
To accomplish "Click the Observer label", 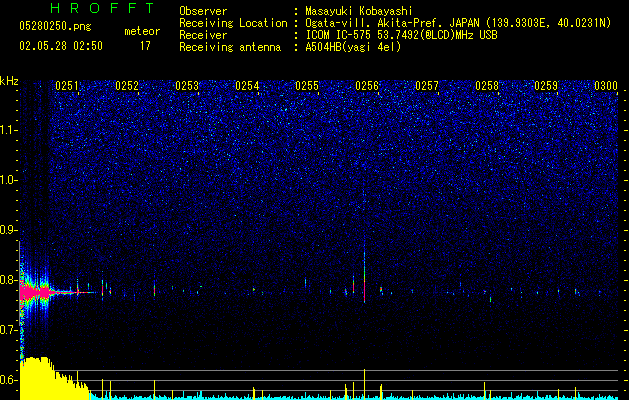I will click(x=203, y=11).
